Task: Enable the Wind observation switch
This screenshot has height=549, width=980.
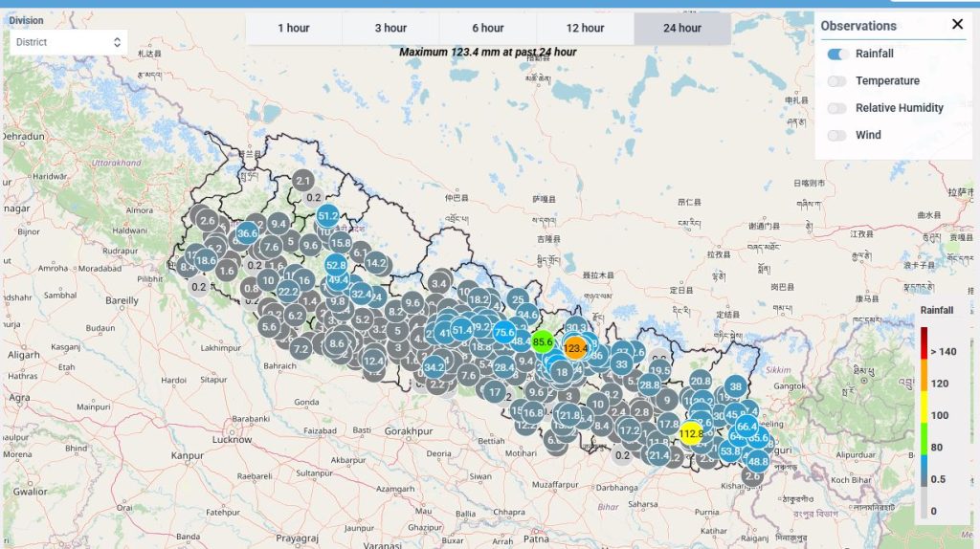Action: pyautogui.click(x=837, y=135)
